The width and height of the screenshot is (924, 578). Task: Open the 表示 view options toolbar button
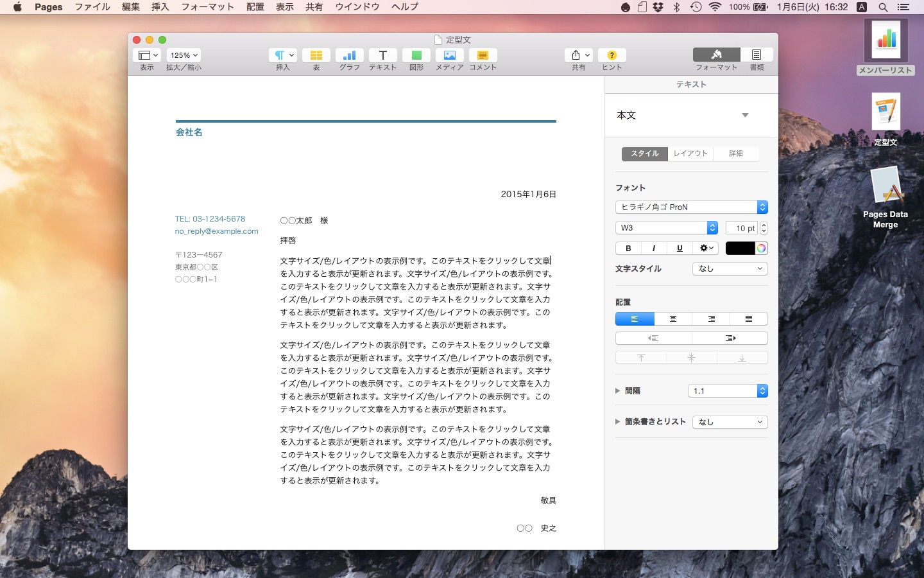[x=147, y=55]
